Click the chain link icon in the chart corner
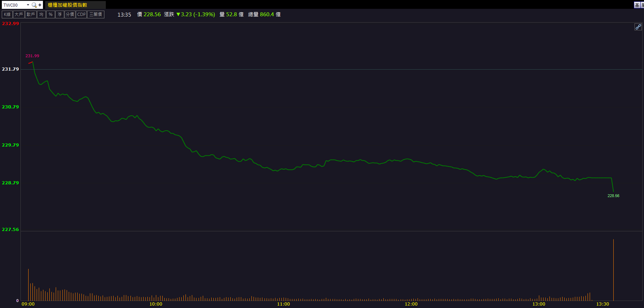The height and width of the screenshot is (308, 644). pyautogui.click(x=638, y=27)
